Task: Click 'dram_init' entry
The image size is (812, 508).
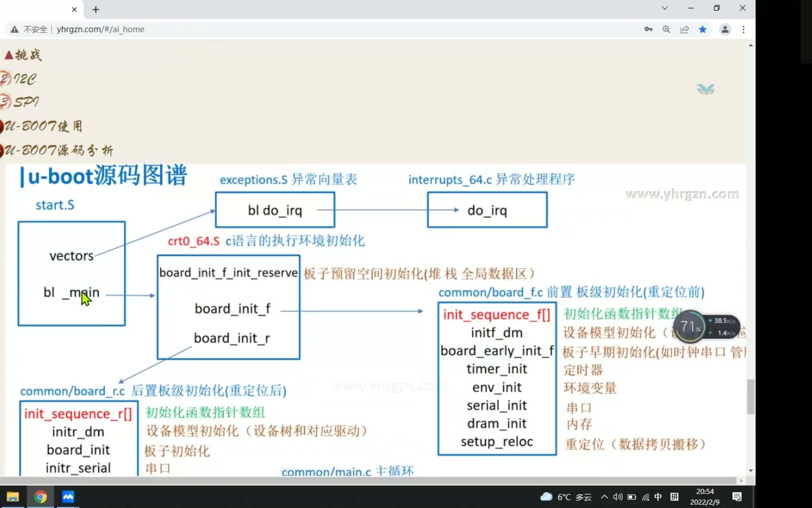Action: click(497, 423)
